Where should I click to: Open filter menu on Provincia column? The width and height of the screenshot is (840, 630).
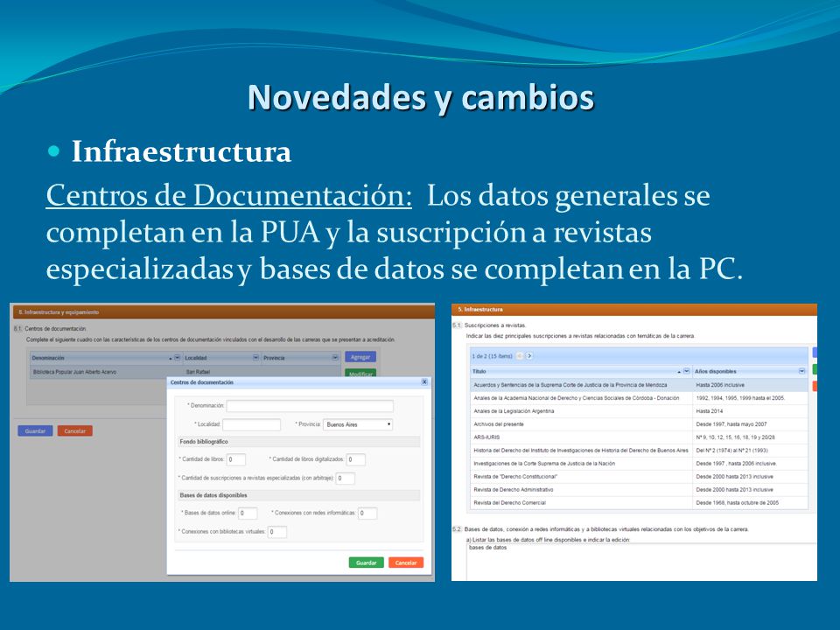point(335,357)
